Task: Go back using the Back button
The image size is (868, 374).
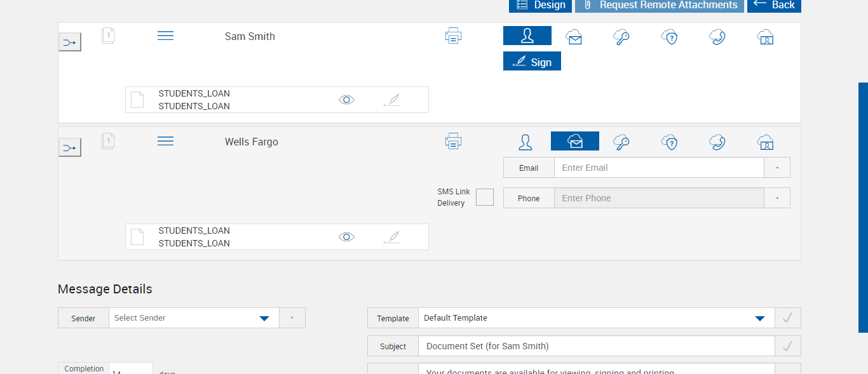Action: (x=774, y=5)
